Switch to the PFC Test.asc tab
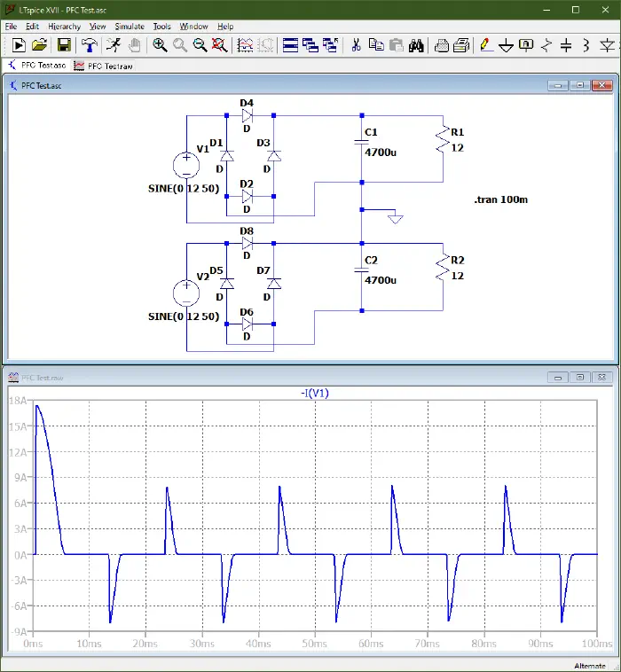 (37, 66)
